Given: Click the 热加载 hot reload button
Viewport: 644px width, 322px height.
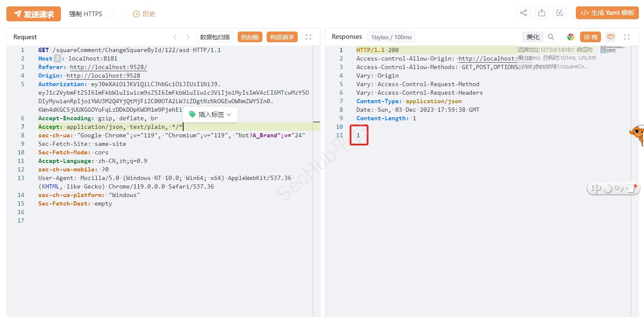Looking at the screenshot, I should tap(250, 37).
